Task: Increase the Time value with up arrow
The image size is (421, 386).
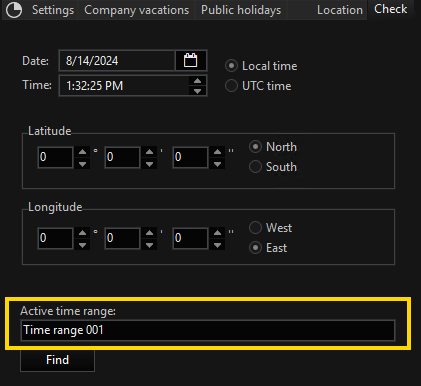Action: [197, 81]
